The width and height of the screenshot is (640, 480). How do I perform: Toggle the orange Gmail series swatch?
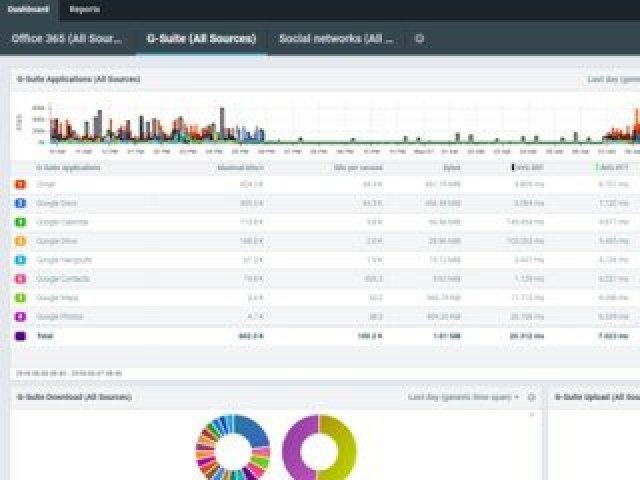tap(20, 184)
